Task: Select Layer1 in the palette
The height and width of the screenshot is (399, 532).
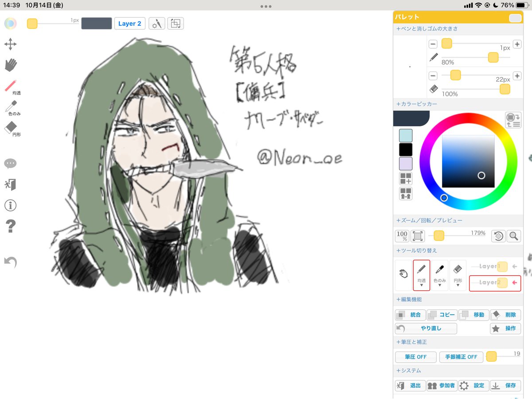Action: click(x=495, y=266)
